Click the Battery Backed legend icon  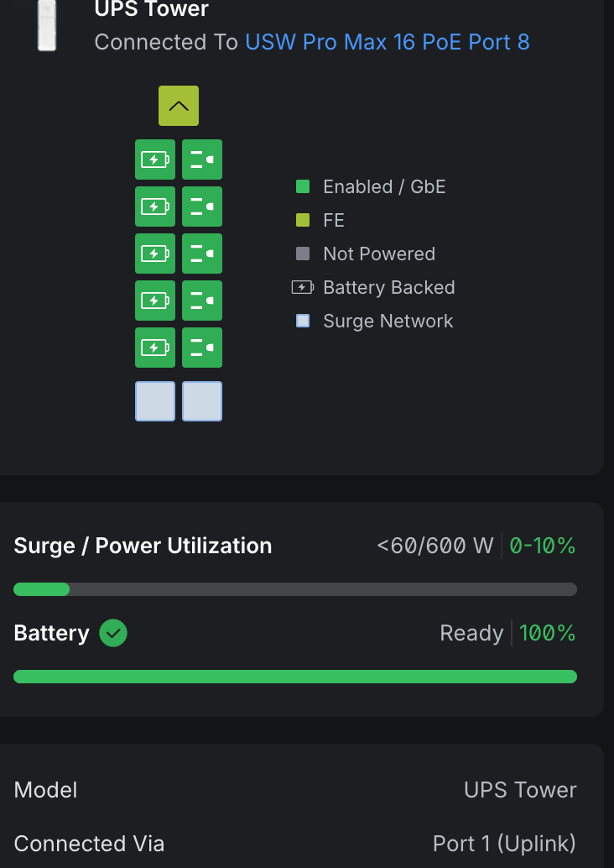pyautogui.click(x=302, y=287)
